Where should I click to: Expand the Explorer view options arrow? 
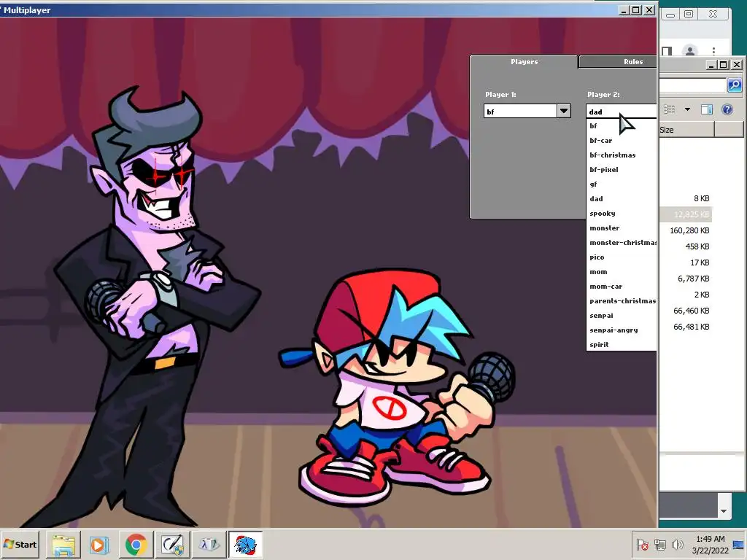point(687,109)
